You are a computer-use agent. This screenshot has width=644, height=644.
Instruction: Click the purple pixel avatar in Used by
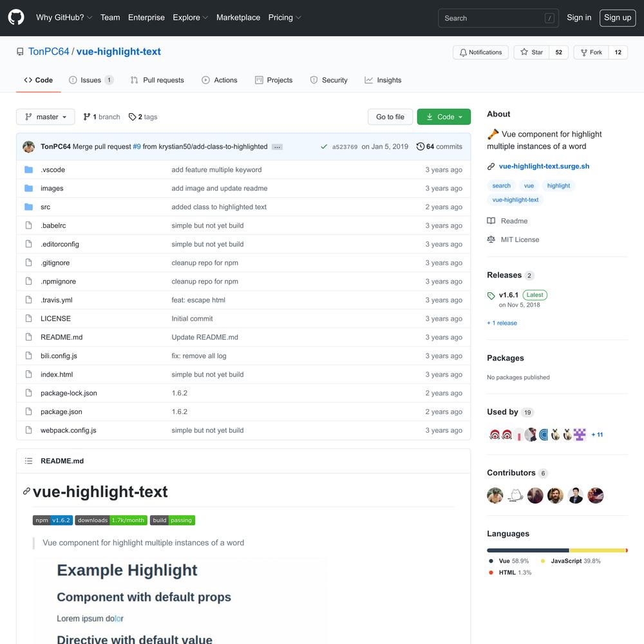pos(580,434)
